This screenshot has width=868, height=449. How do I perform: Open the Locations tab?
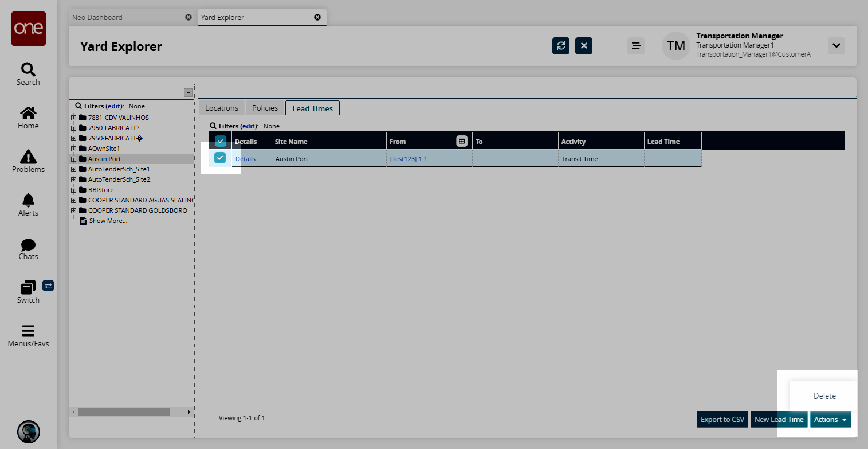[x=222, y=108]
